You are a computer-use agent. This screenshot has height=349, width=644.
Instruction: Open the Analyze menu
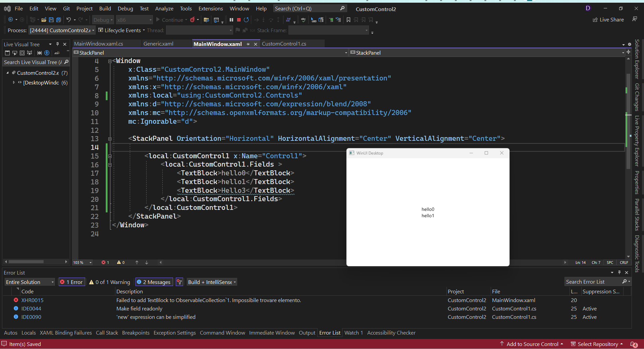pos(164,8)
